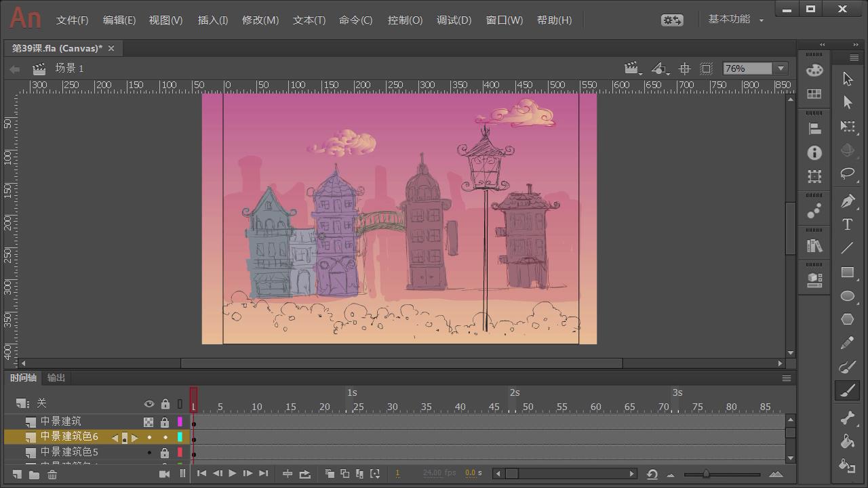Toggle all layers visibility eye
Screen dimensions: 868x488
149,404
